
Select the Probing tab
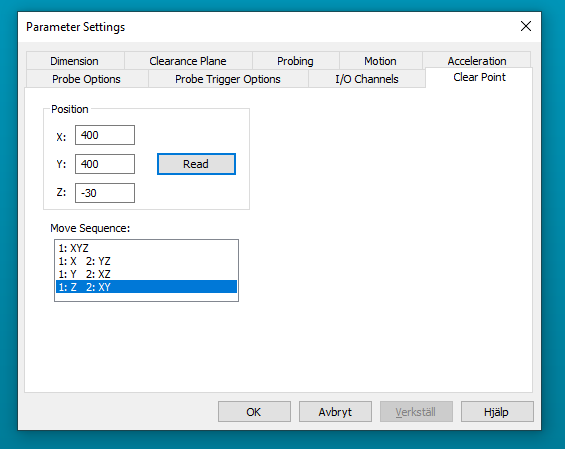coord(295,61)
